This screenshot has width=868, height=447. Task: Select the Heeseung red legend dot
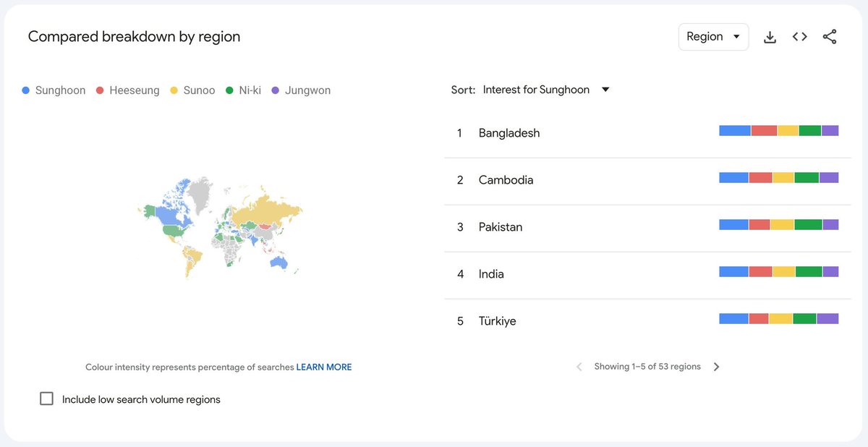click(100, 90)
